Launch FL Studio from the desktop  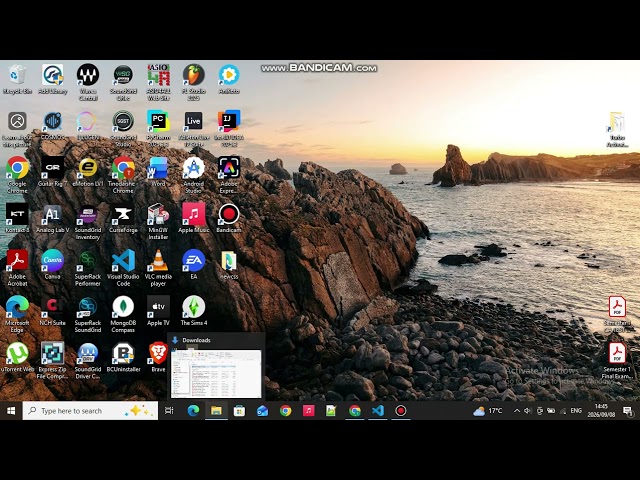pyautogui.click(x=193, y=82)
